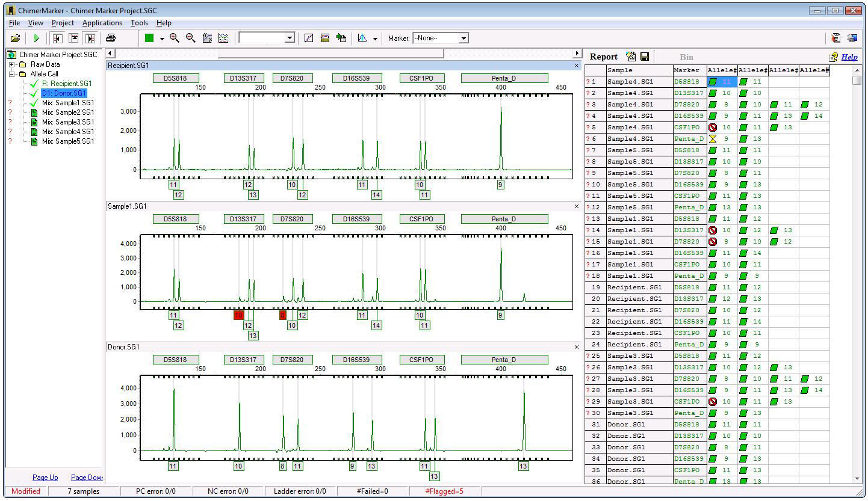868x501 pixels.
Task: Click the print icon in the toolbar
Action: 111,38
